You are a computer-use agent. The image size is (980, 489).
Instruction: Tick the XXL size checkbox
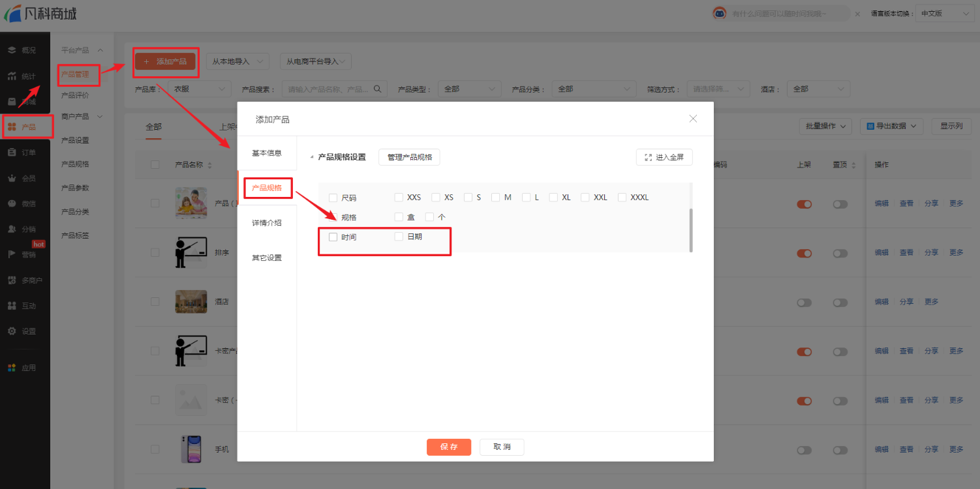[x=585, y=198]
